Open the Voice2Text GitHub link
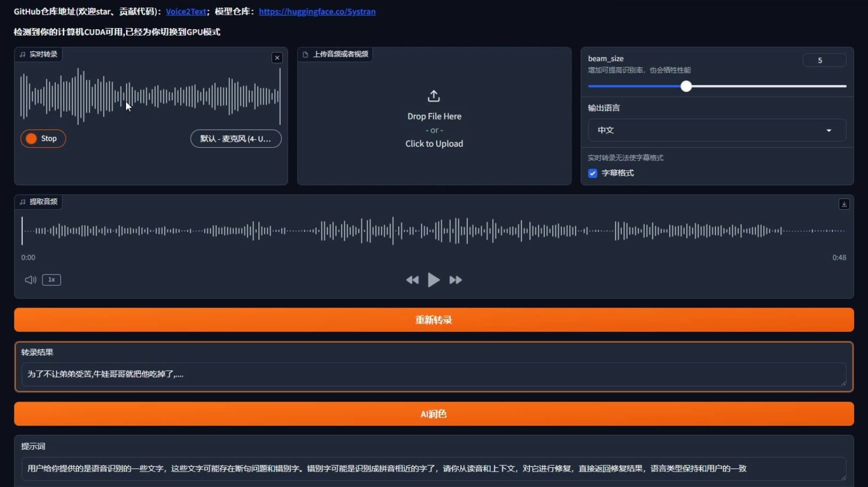The image size is (868, 487). (x=186, y=11)
